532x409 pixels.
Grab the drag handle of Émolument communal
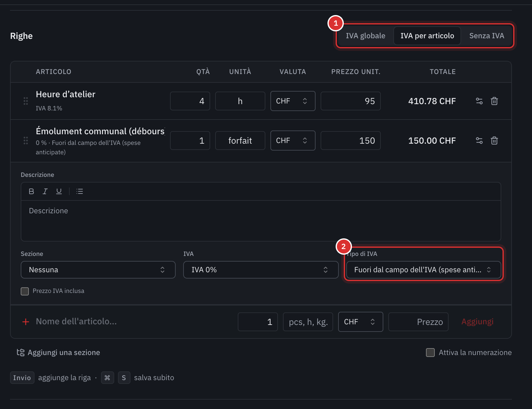pos(26,141)
